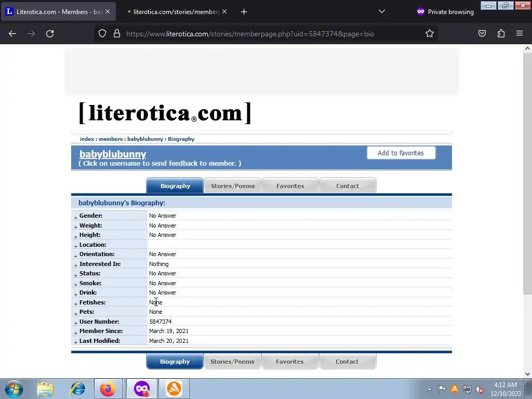Viewport: 532px width, 399px height.
Task: Open the tracking protection shield icon
Action: tap(102, 34)
